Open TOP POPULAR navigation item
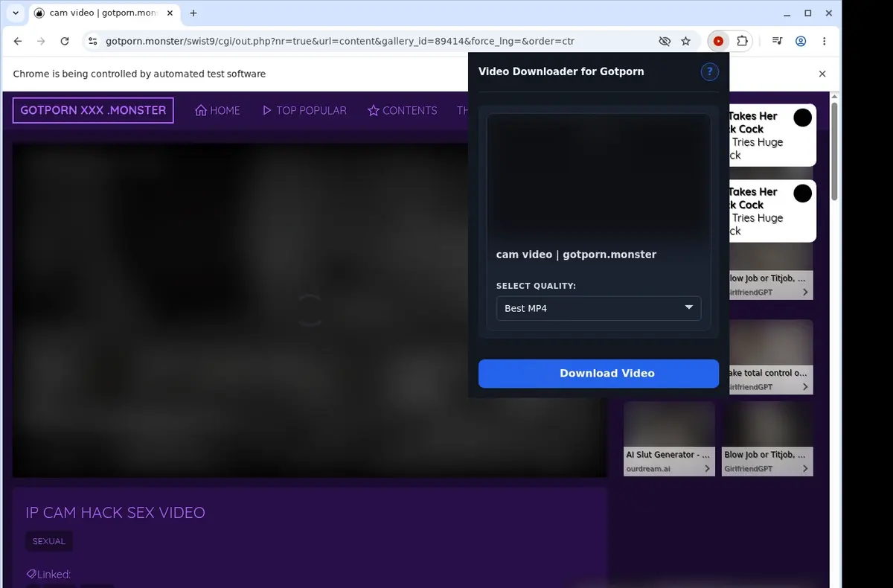The height and width of the screenshot is (588, 893). tap(304, 110)
